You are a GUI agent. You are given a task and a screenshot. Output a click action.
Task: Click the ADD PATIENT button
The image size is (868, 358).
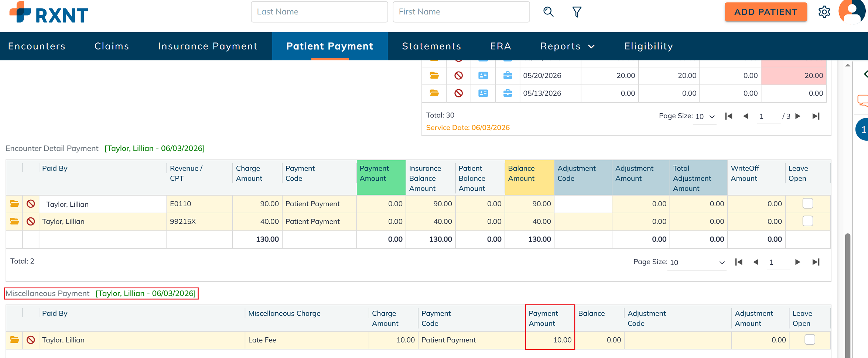766,12
